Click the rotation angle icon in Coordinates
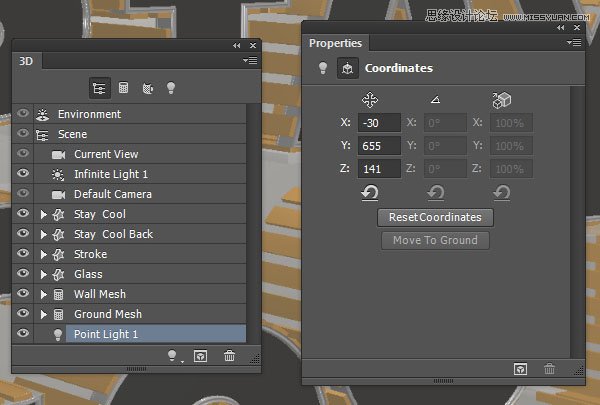600x405 pixels. pos(435,100)
